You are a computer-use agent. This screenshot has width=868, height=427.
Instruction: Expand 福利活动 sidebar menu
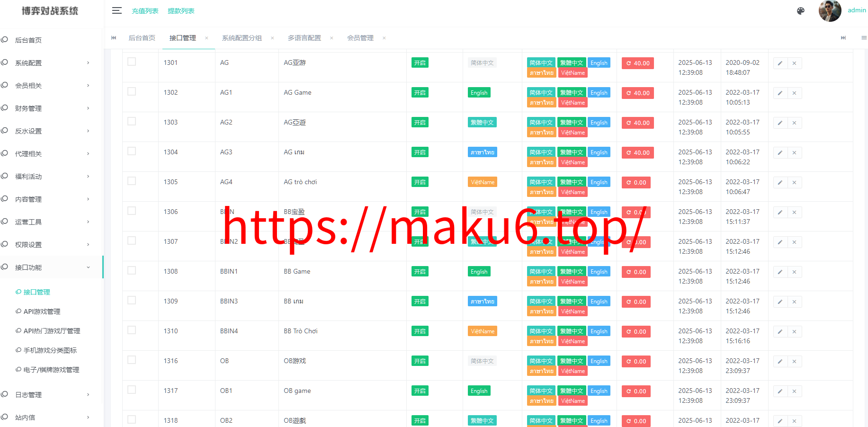click(x=51, y=177)
